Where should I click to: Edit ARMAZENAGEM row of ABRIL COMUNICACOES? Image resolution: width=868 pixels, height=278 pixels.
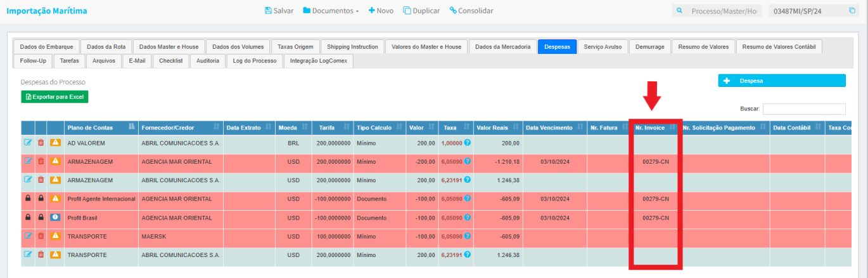click(x=28, y=180)
